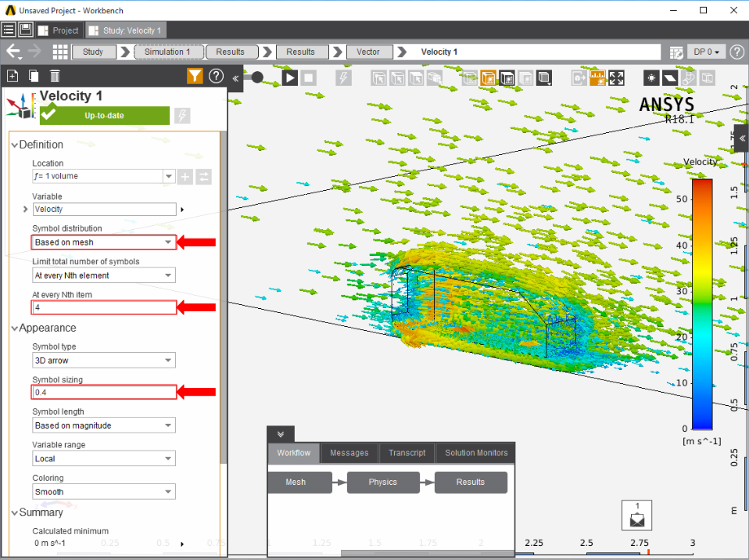Viewport: 749px width, 560px height.
Task: Click the plus button beside Location
Action: click(x=185, y=177)
